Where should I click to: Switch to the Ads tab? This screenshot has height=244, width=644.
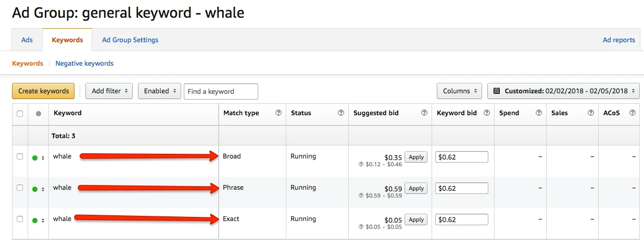27,40
